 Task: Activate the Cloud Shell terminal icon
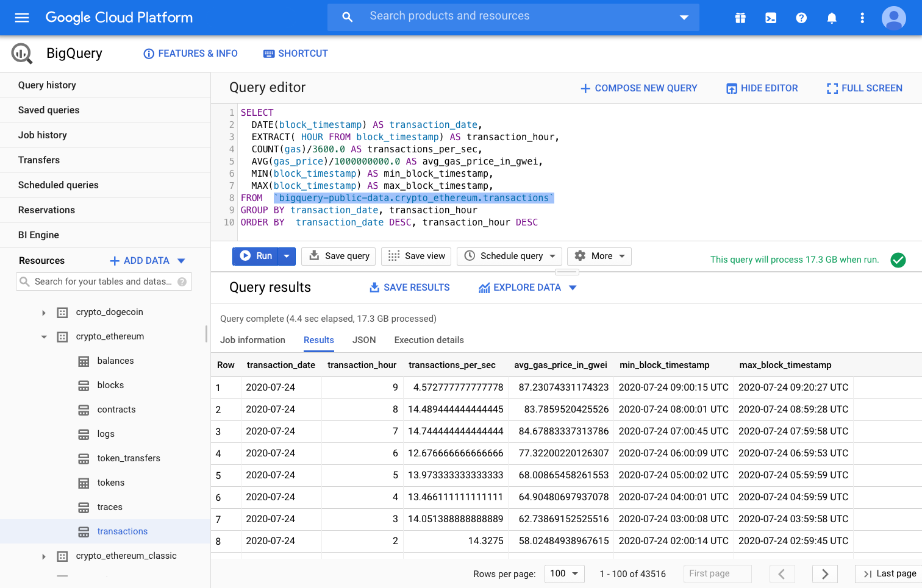[x=771, y=18]
